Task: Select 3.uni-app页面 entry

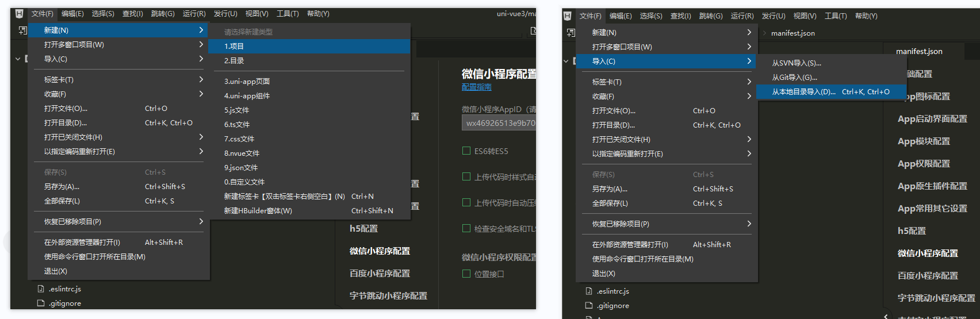Action: coord(309,82)
